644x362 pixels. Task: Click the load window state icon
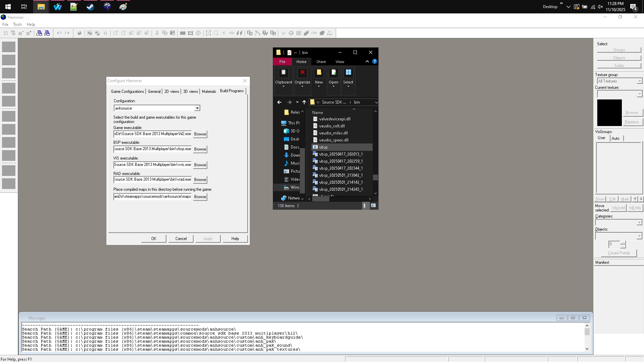click(39, 33)
